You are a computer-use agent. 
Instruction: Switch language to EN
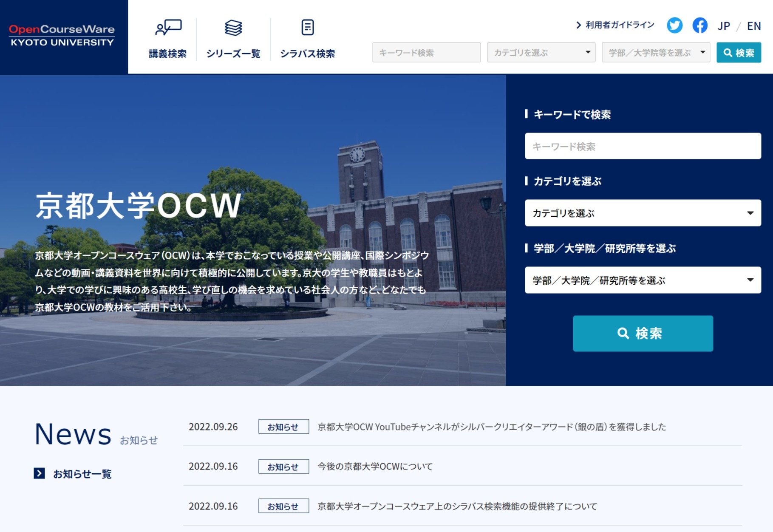tap(753, 26)
